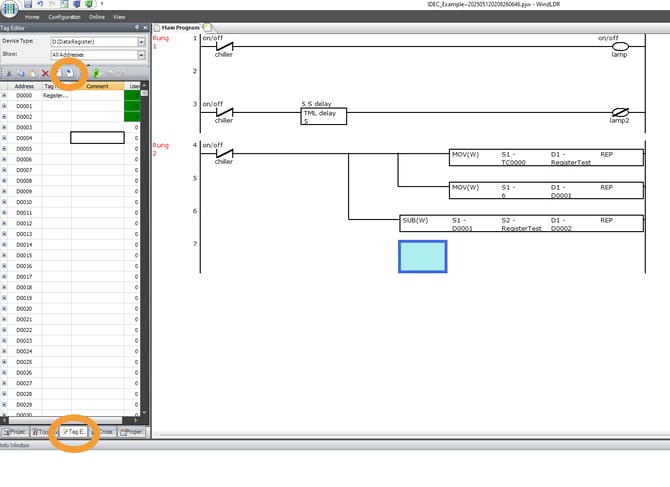Image resolution: width=670 pixels, height=487 pixels.
Task: Select the Register... tag cell of D0000
Action: tap(56, 95)
